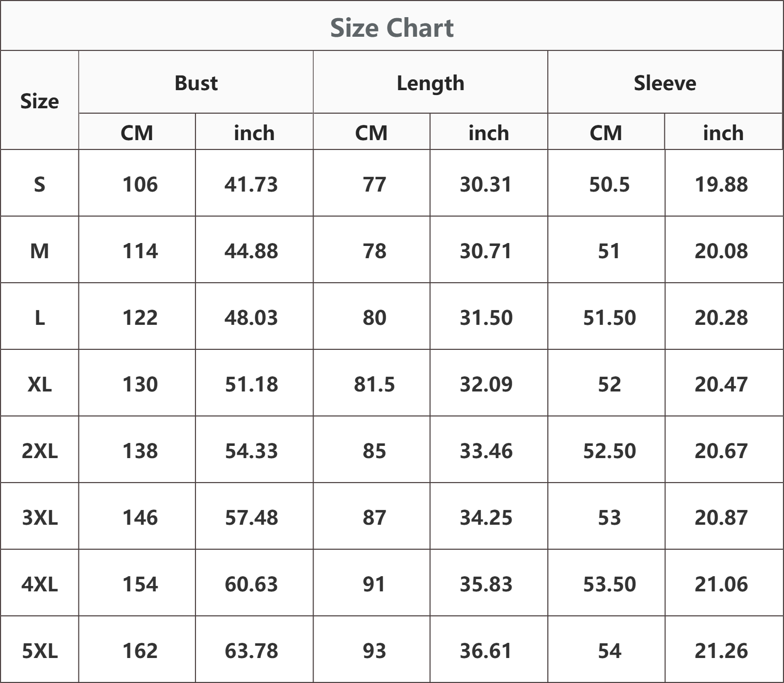Click the Size Chart title
The height and width of the screenshot is (683, 784).
coord(392,28)
